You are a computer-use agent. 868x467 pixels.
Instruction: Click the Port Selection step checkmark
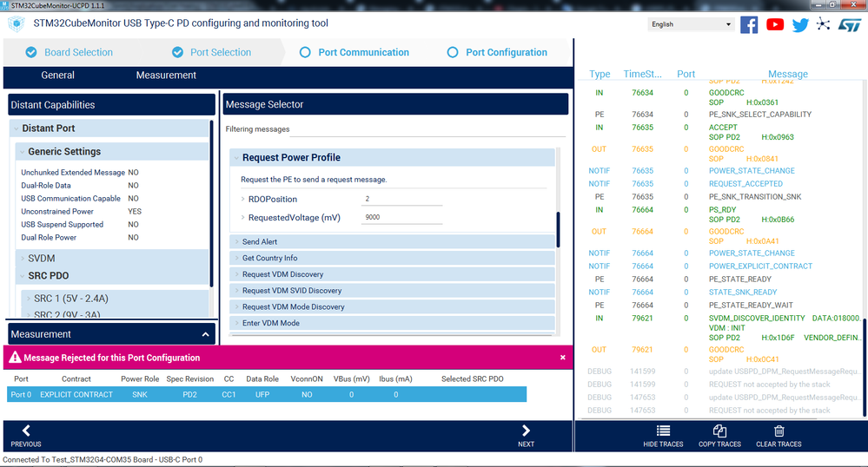point(177,52)
